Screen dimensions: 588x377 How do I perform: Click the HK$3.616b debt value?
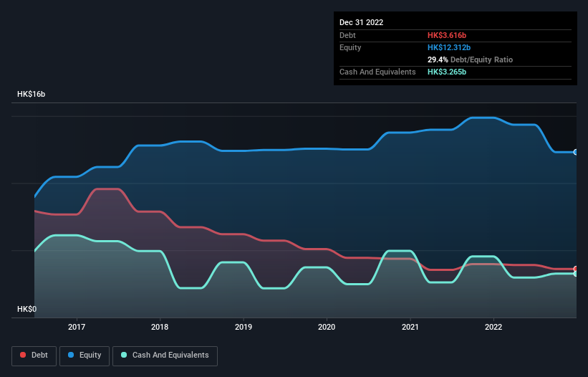tap(447, 35)
